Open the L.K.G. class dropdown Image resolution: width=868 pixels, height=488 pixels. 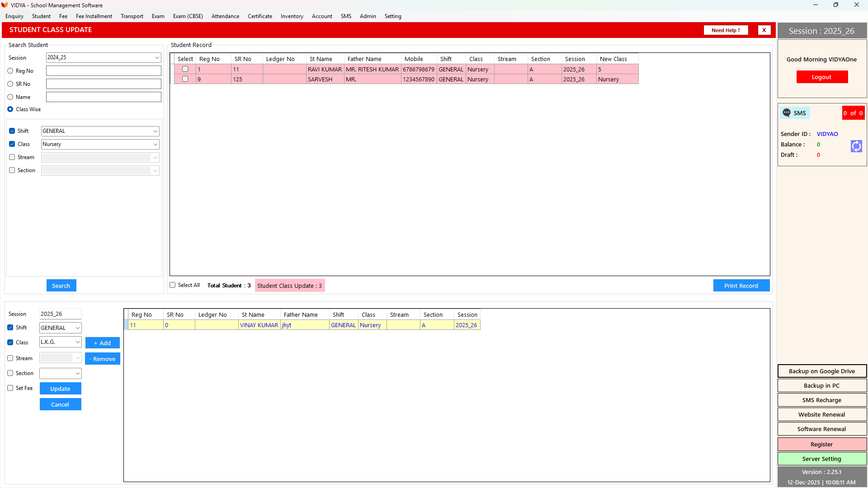(x=60, y=342)
